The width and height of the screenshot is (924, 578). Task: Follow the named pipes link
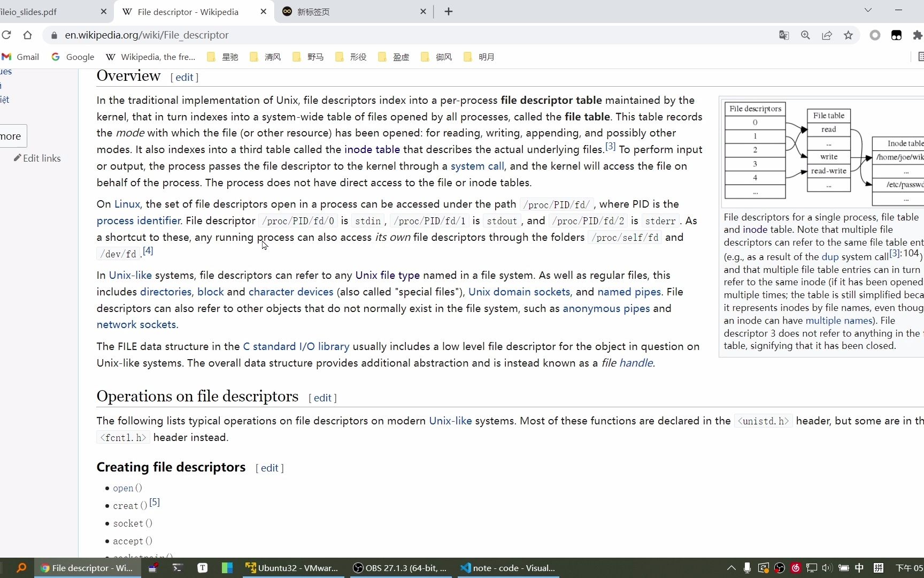(629, 292)
